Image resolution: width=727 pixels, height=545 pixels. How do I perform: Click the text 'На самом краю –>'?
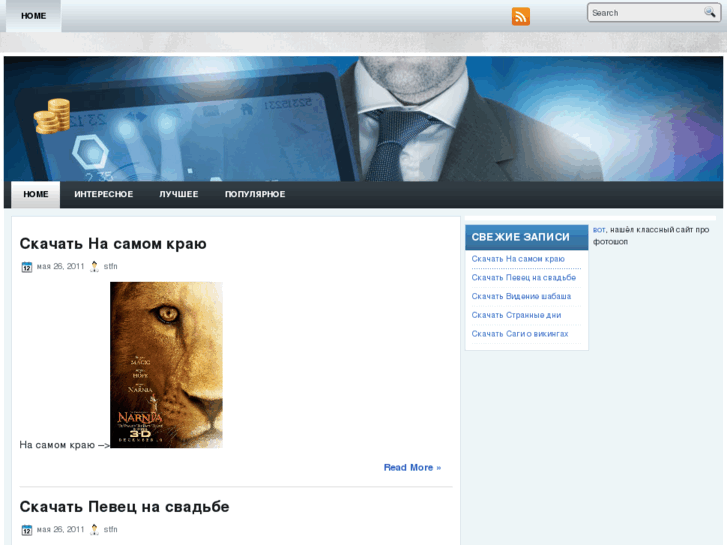click(x=64, y=445)
